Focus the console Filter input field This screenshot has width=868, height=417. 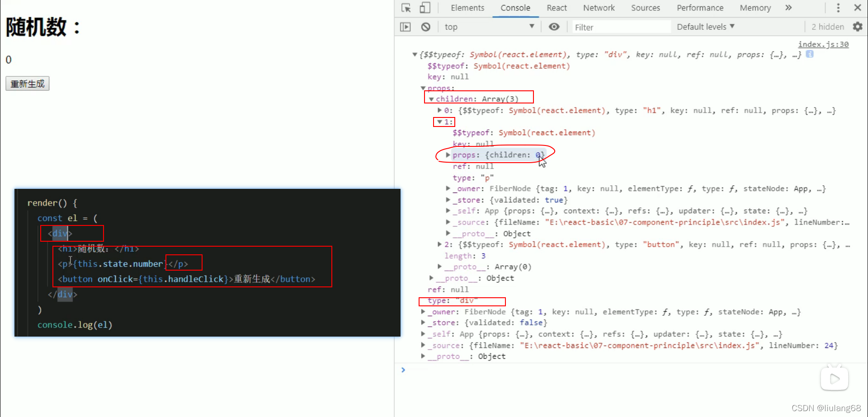[x=621, y=27]
